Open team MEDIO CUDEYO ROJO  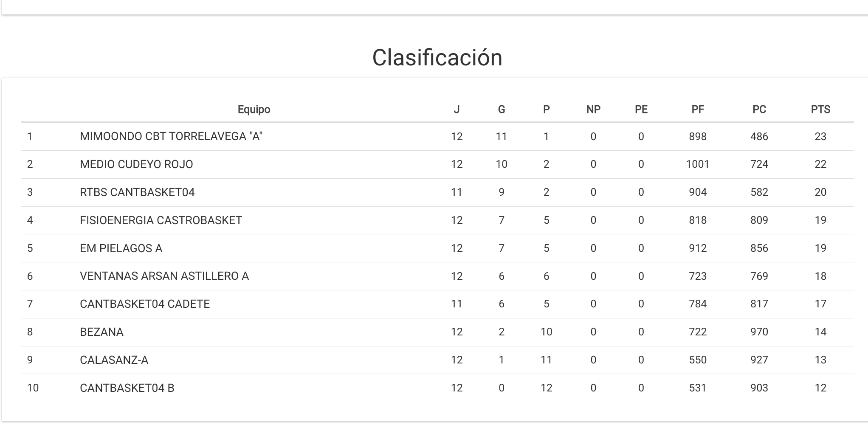(x=136, y=164)
